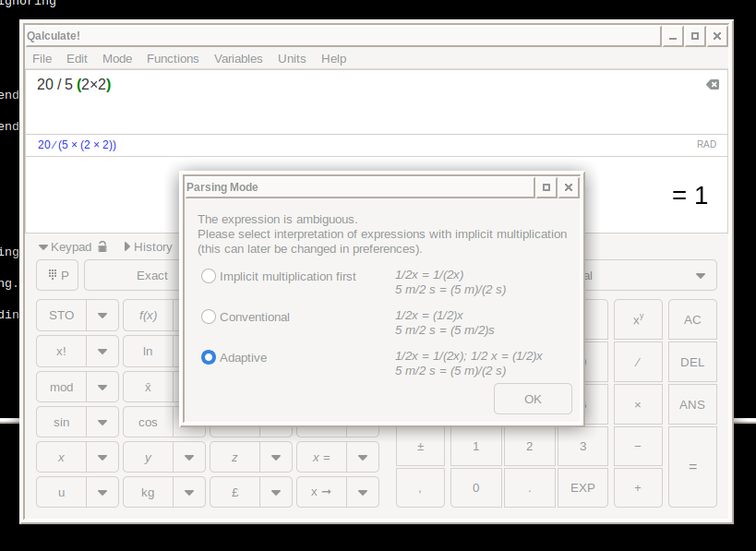Open the £ currency dropdown arrow

click(x=276, y=492)
